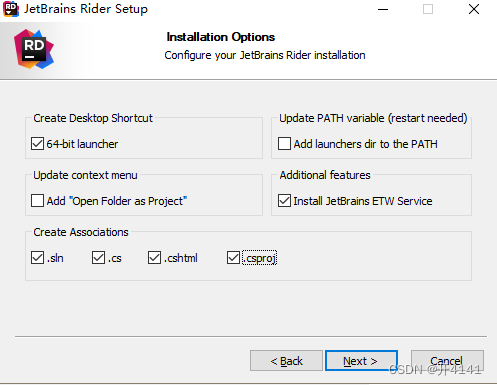Image resolution: width=497 pixels, height=385 pixels.
Task: Click the disabled maximize window button
Action: [428, 9]
